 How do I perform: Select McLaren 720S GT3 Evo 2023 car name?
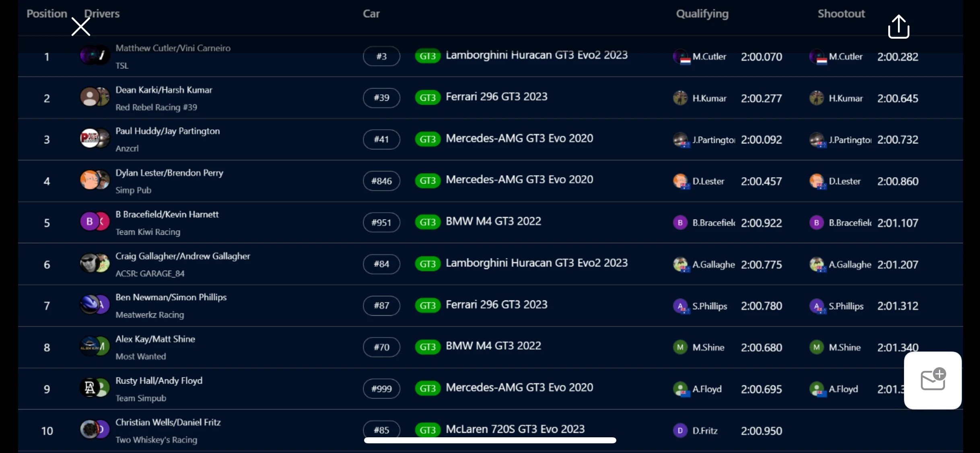[515, 429]
